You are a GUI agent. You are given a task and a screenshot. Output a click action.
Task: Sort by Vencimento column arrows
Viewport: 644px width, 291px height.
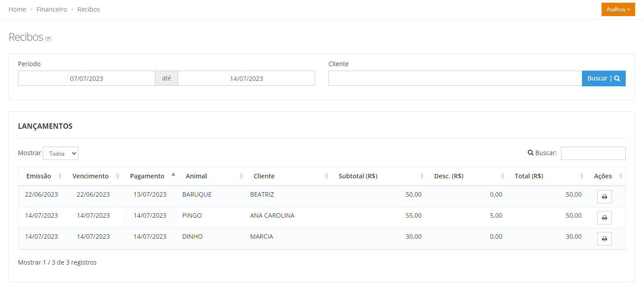pos(118,176)
